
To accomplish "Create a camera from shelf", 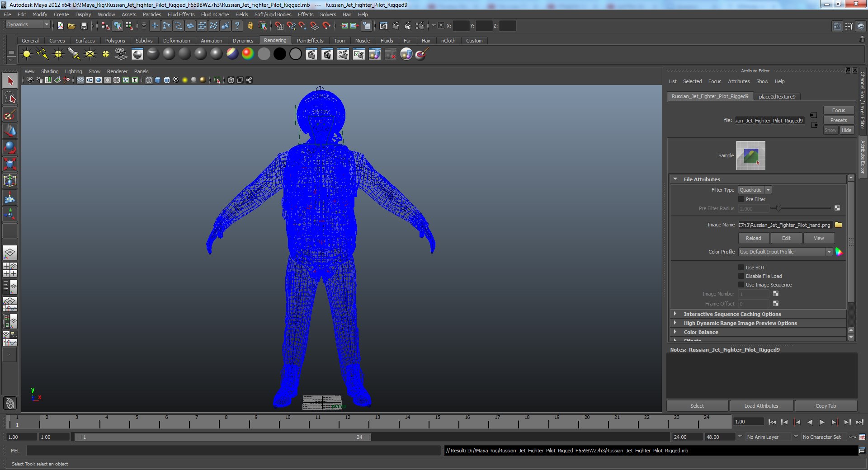I will [x=121, y=54].
